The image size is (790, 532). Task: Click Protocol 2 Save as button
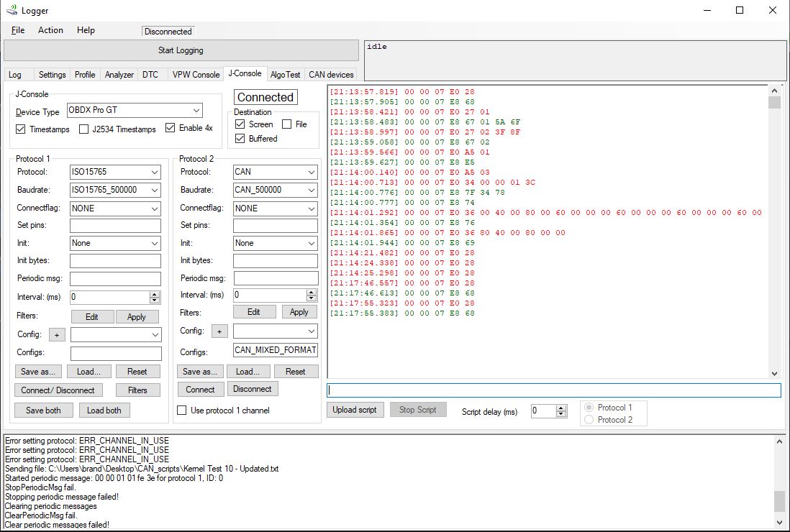[x=199, y=372]
